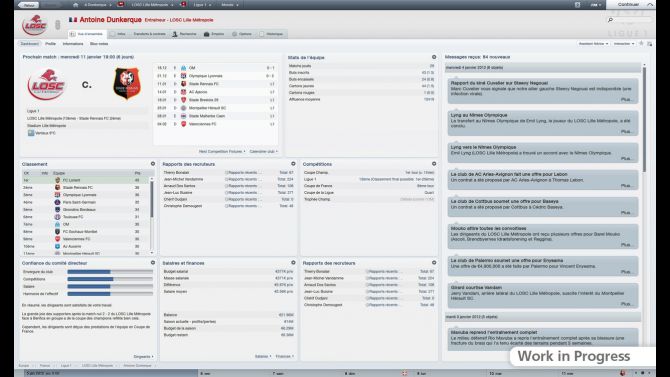Click the search magnifier icon

point(610,20)
